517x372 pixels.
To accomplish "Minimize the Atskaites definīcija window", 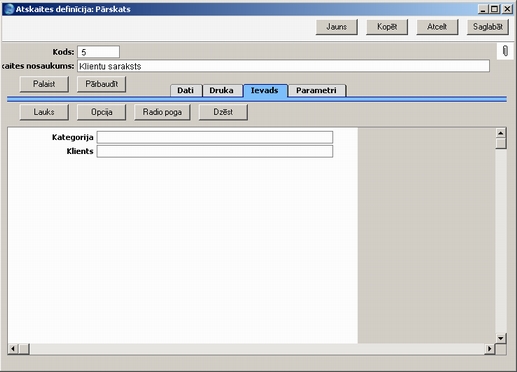I will coord(483,9).
